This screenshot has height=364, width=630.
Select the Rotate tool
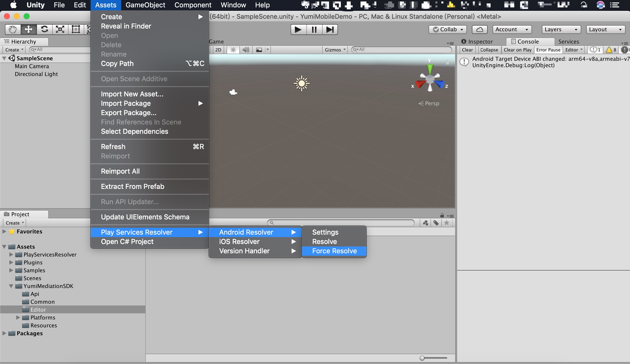45,29
